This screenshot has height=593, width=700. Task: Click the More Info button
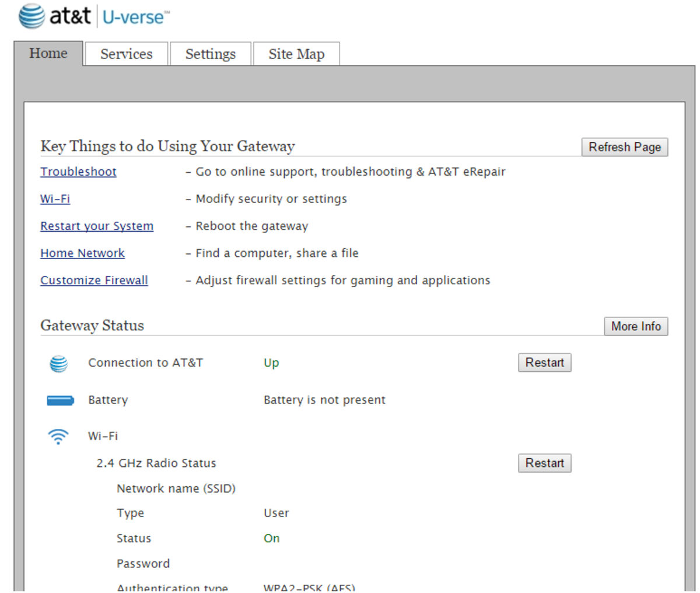(636, 326)
